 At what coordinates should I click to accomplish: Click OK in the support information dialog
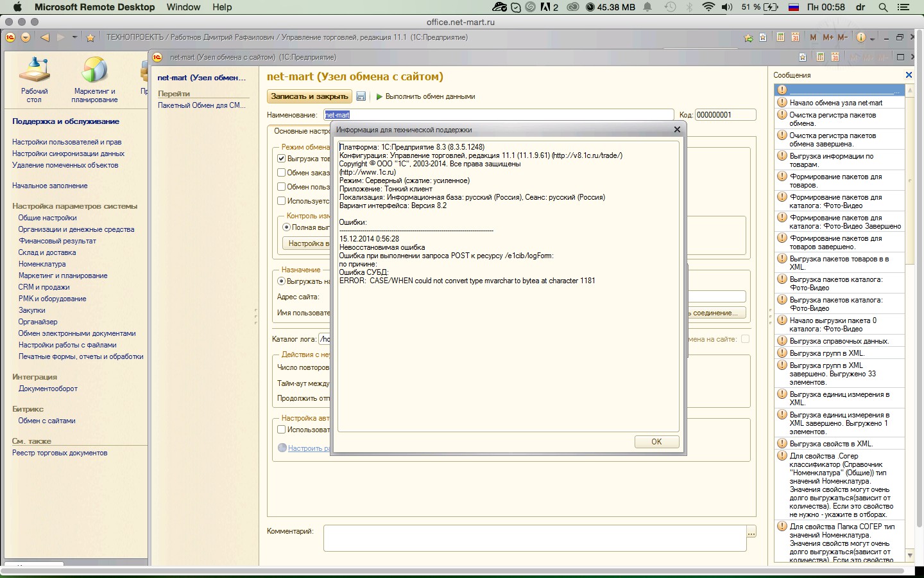click(656, 442)
